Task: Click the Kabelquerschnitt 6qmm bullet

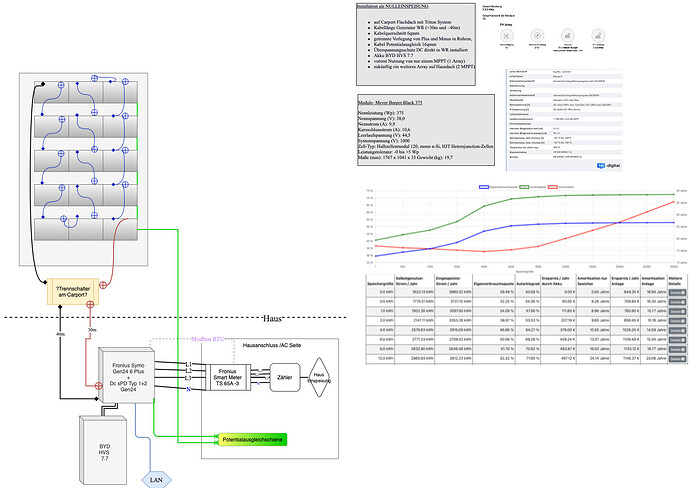Action: click(x=396, y=33)
